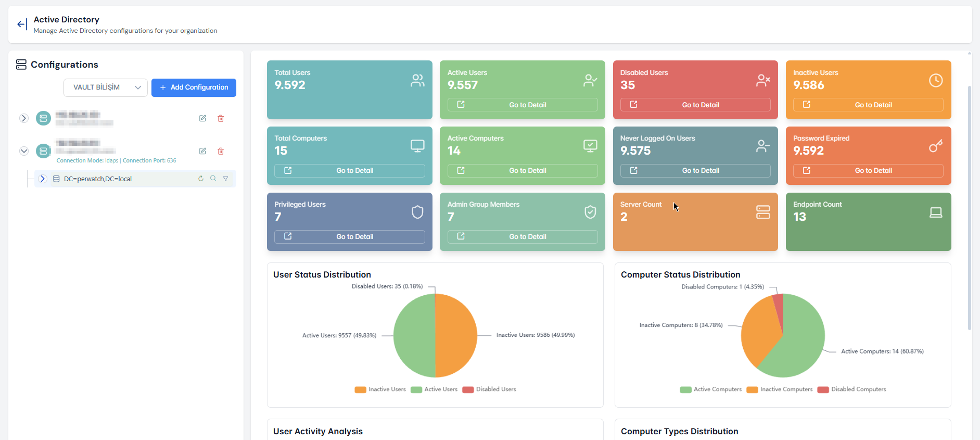This screenshot has width=980, height=440.
Task: Toggle Disabled Computers legend entry
Action: [x=851, y=389]
